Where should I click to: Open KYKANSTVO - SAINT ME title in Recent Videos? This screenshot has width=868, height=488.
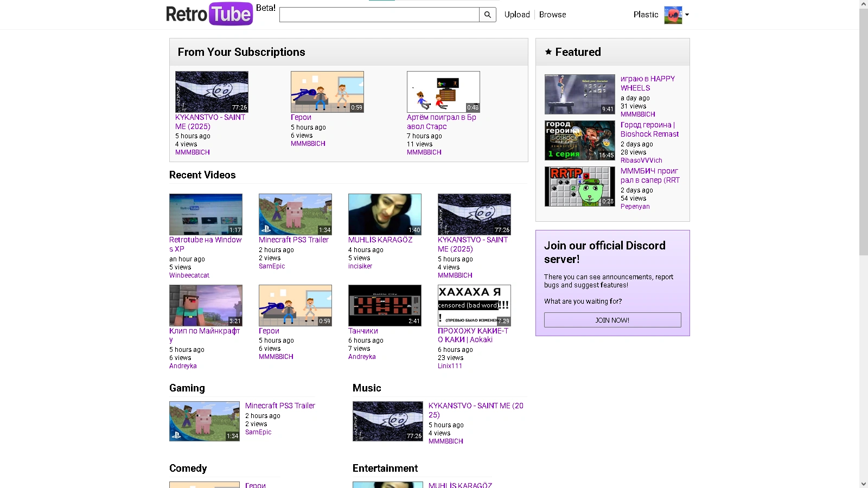pyautogui.click(x=473, y=244)
